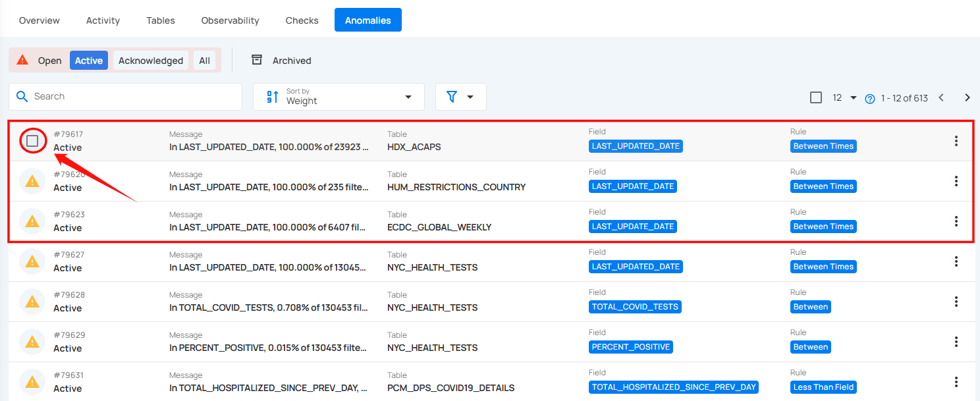
Task: Open more options for anomaly #79617
Action: click(x=956, y=141)
